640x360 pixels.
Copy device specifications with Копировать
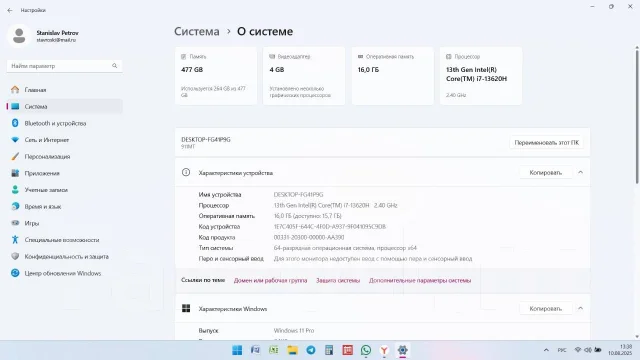coord(545,173)
